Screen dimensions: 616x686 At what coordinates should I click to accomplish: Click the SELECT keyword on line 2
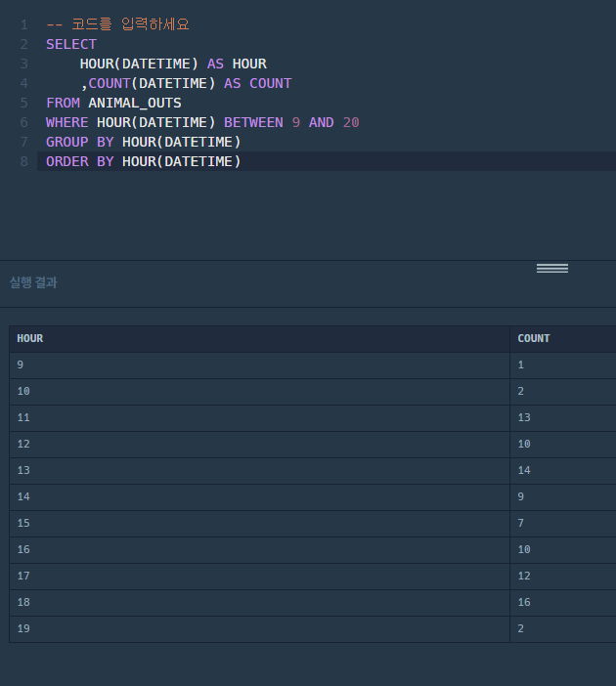tap(71, 44)
